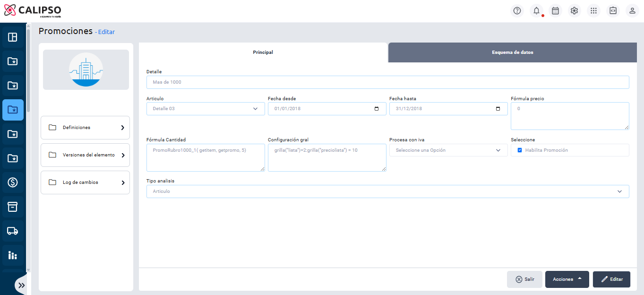Open the calendar icon in top bar
This screenshot has width=644, height=295.
pyautogui.click(x=556, y=10)
